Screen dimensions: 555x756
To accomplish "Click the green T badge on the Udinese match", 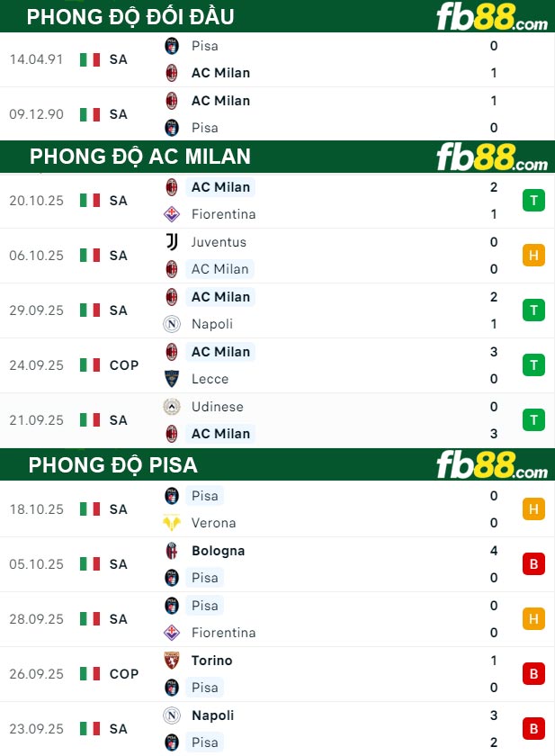I will (x=533, y=420).
